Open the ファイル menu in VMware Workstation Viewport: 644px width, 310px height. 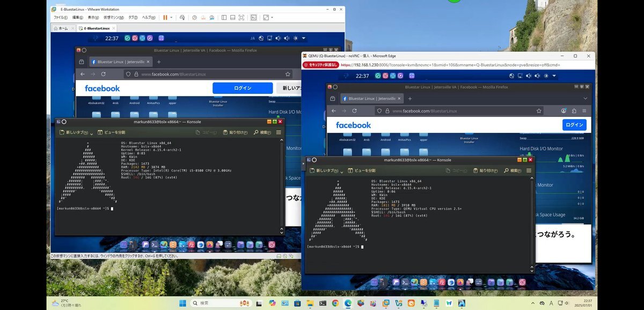[x=61, y=18]
